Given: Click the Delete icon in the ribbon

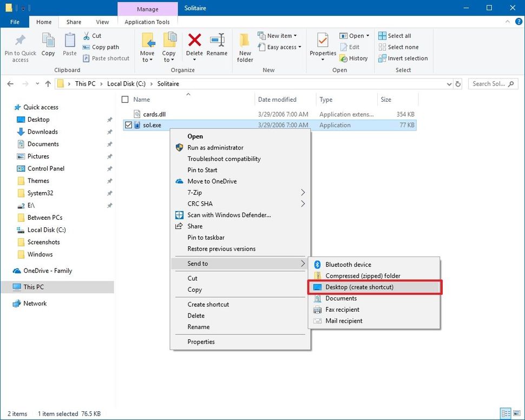Looking at the screenshot, I should tap(194, 43).
